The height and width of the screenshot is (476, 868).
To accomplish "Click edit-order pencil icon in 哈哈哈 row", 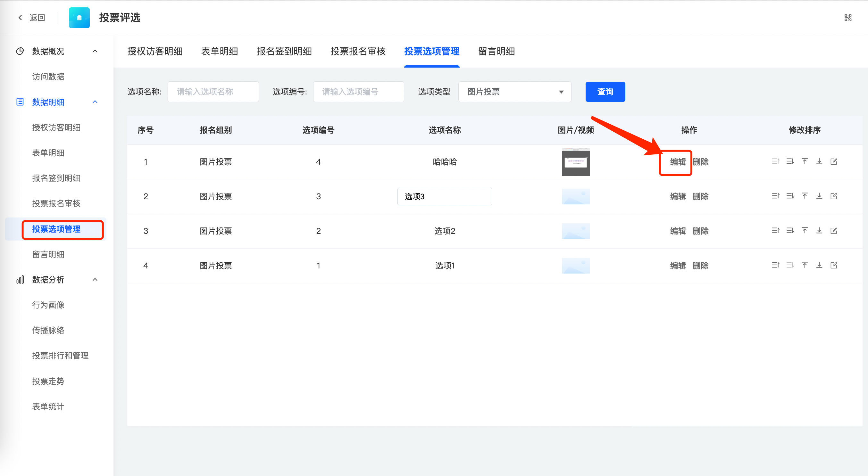I will click(833, 161).
